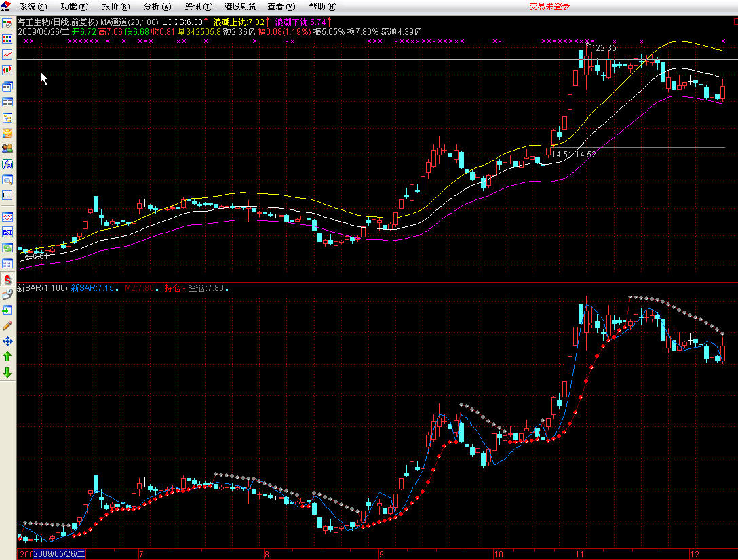The width and height of the screenshot is (738, 560).
Task: Open the single table list icon
Action: point(7,102)
